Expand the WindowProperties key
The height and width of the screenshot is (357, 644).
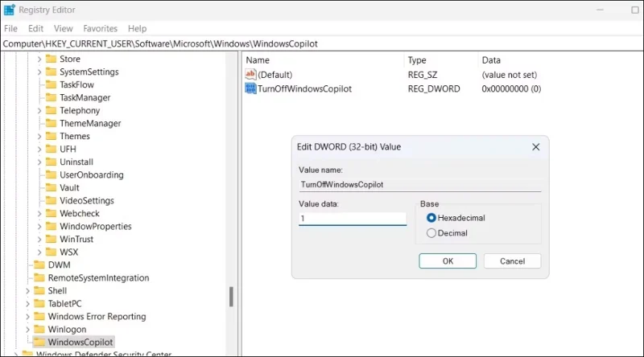39,227
